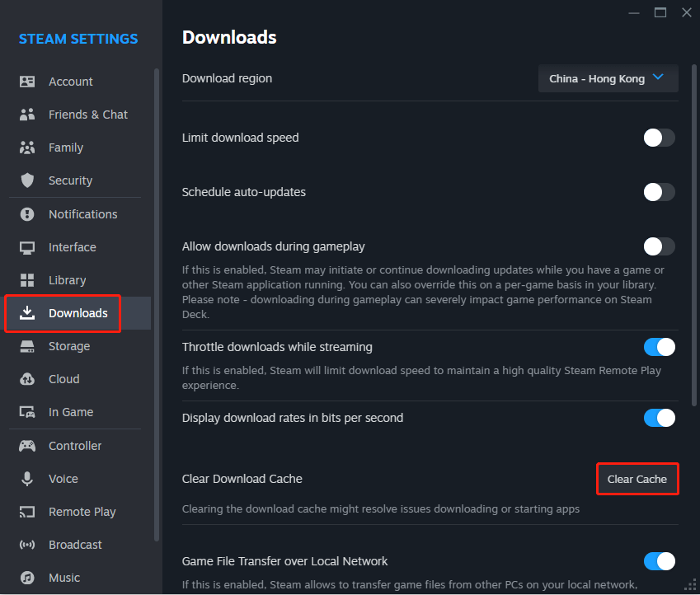The width and height of the screenshot is (700, 595).
Task: Click the Interface monitor icon
Action: click(27, 246)
